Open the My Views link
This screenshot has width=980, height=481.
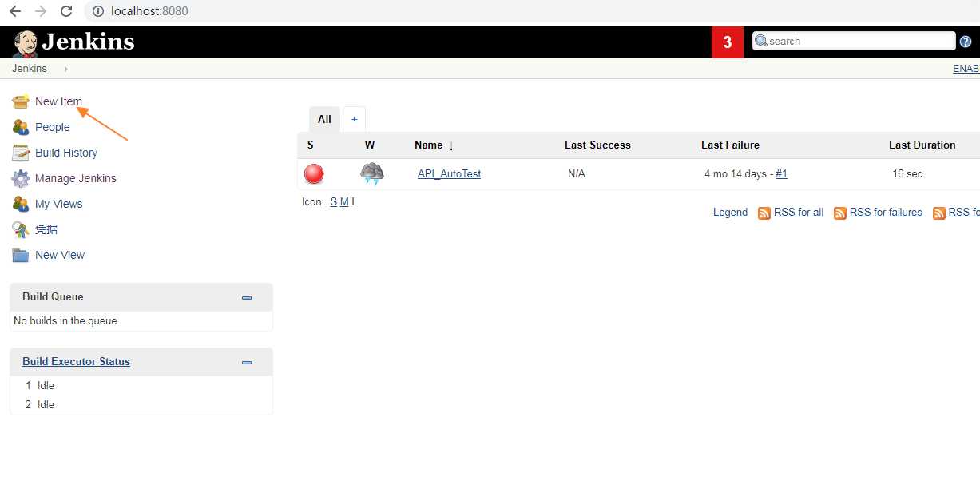click(59, 204)
